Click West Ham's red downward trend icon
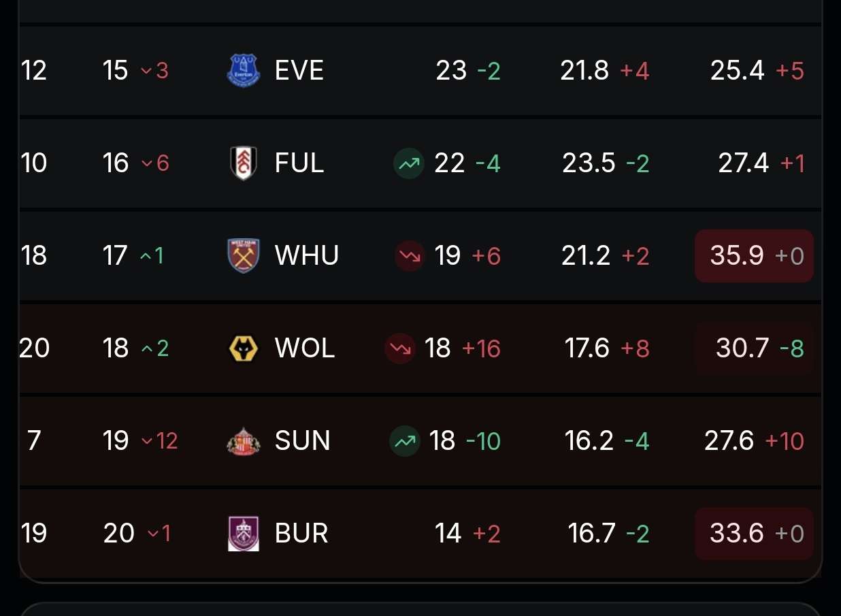The width and height of the screenshot is (841, 616). [409, 256]
